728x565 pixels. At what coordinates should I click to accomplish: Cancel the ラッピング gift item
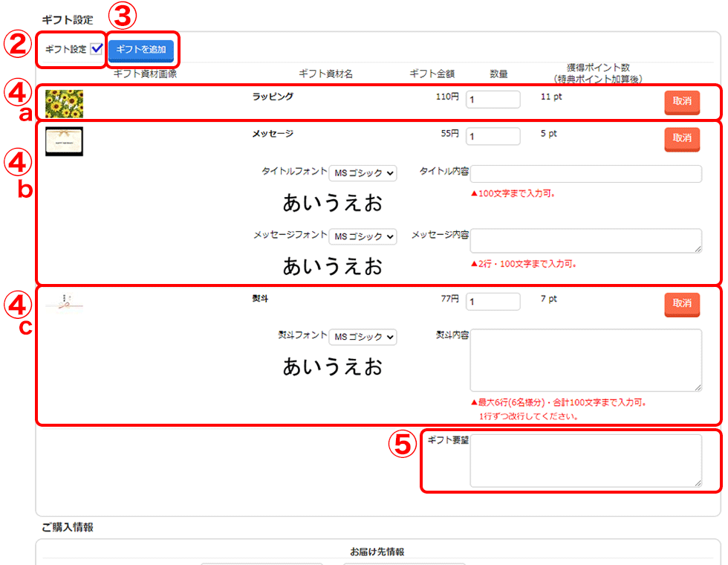click(681, 103)
